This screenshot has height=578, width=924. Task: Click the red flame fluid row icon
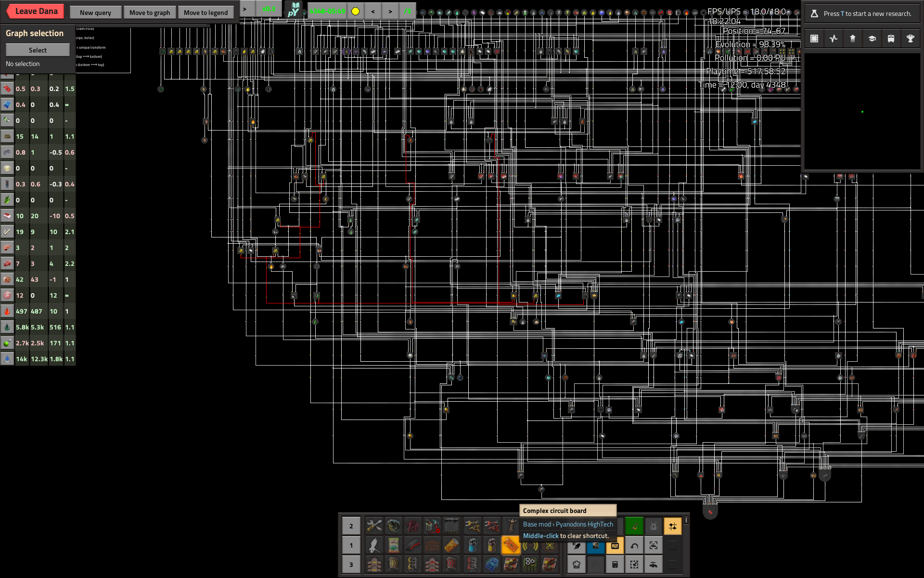pyautogui.click(x=7, y=311)
